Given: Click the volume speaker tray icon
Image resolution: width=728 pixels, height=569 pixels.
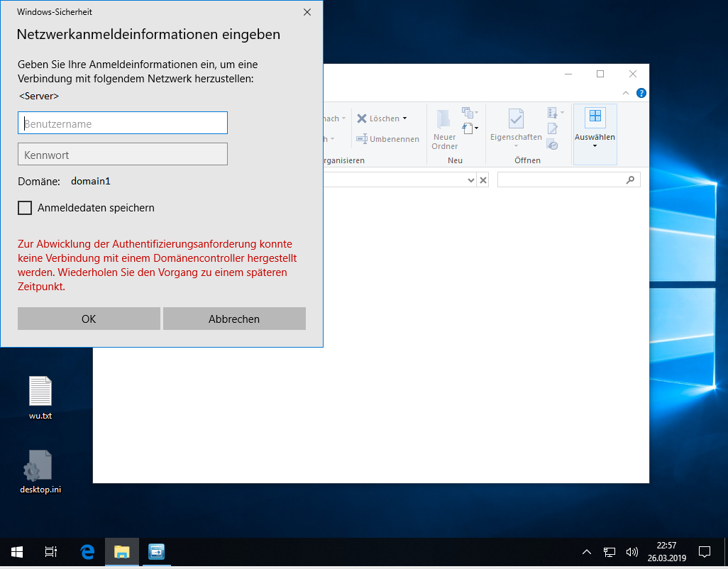Looking at the screenshot, I should pyautogui.click(x=632, y=552).
